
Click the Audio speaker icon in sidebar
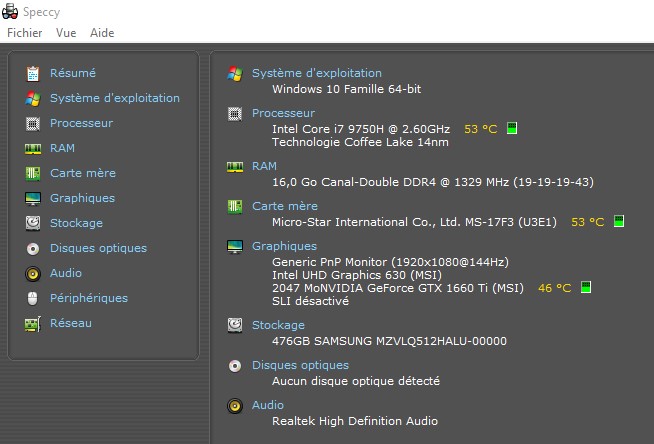(x=33, y=273)
